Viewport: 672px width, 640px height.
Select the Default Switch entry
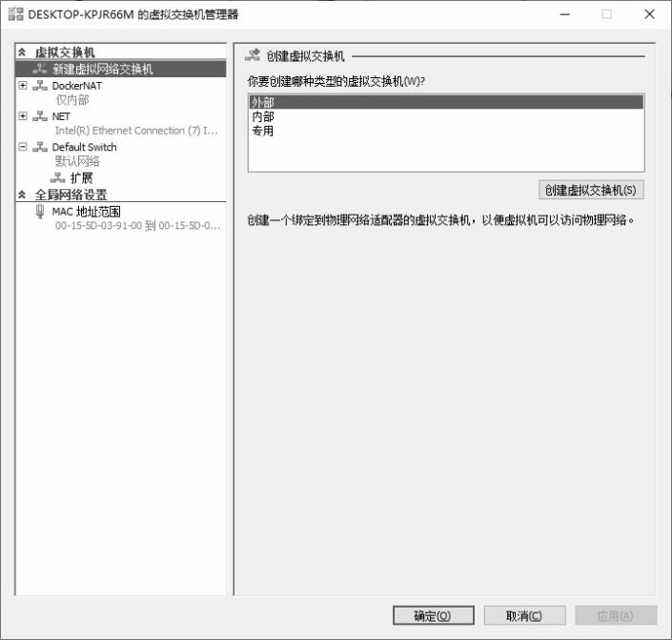pos(84,147)
